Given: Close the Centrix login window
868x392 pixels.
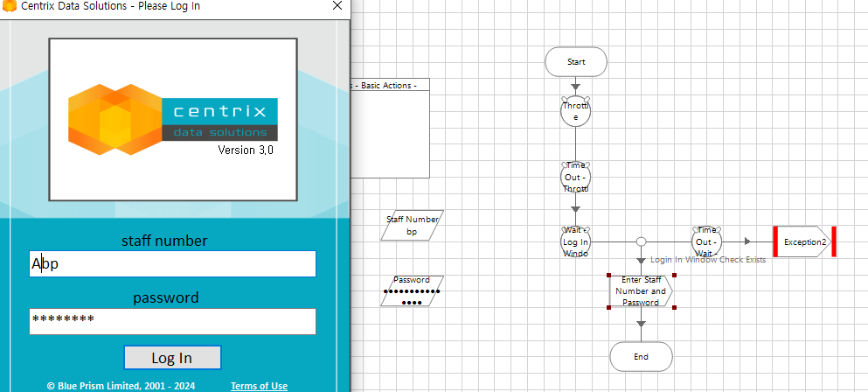Looking at the screenshot, I should click(x=337, y=6).
